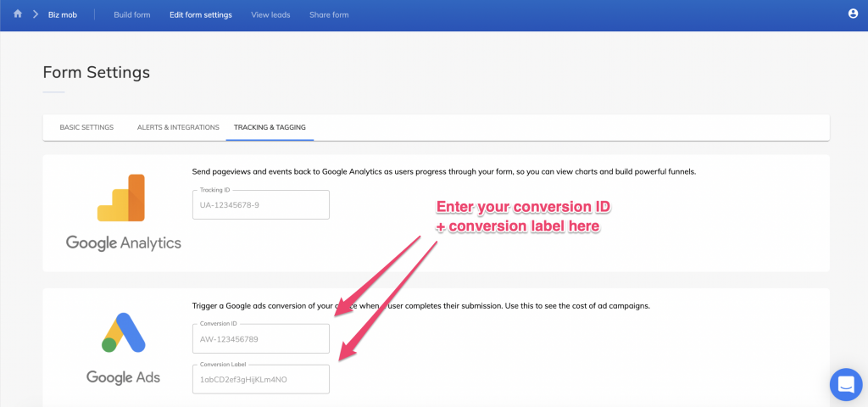The image size is (868, 407).
Task: Click the Form Settings heading
Action: coord(97,73)
